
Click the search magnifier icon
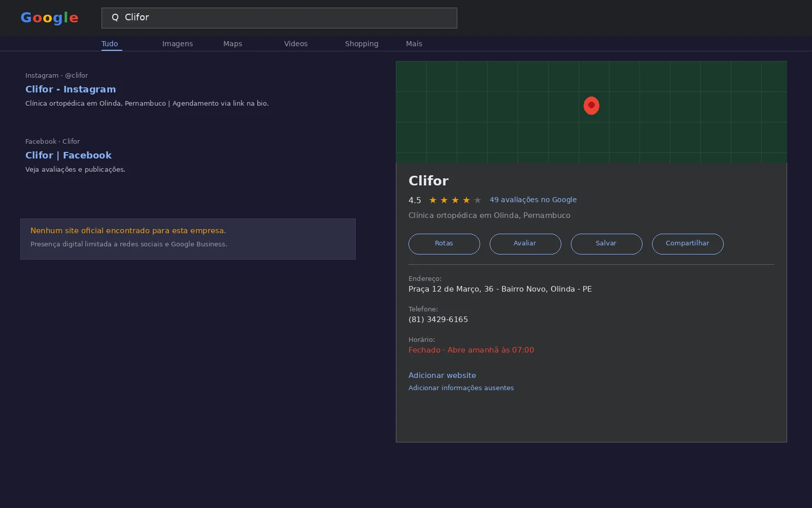point(115,17)
